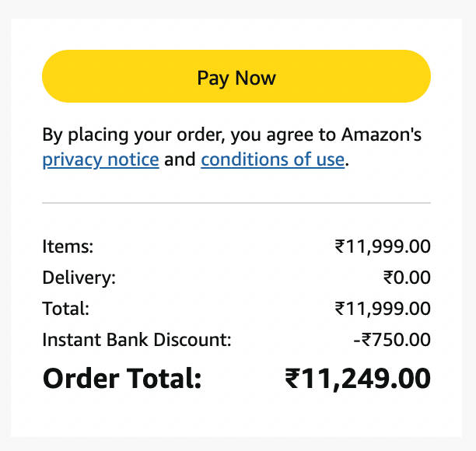Select the amount in the Total row
The image size is (476, 451).
coord(383,309)
